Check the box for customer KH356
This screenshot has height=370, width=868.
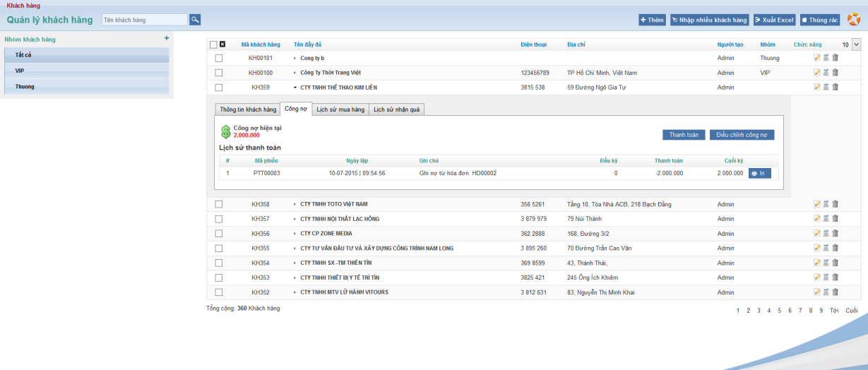click(219, 233)
